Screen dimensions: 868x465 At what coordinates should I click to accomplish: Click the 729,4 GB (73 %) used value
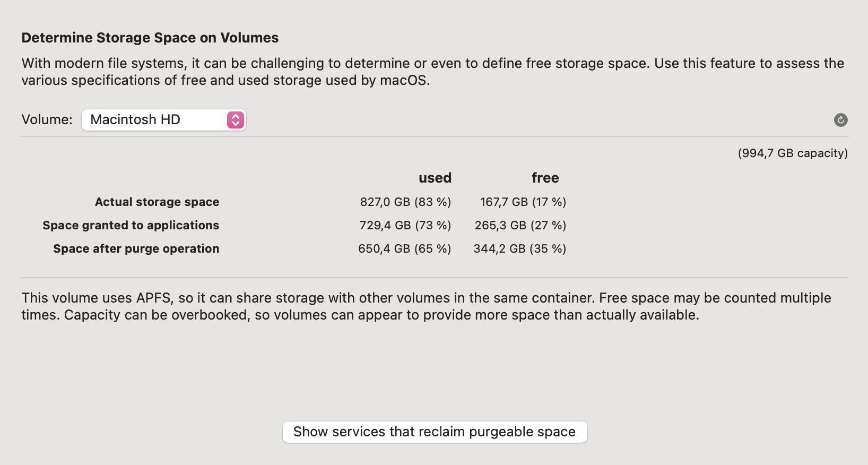click(405, 226)
